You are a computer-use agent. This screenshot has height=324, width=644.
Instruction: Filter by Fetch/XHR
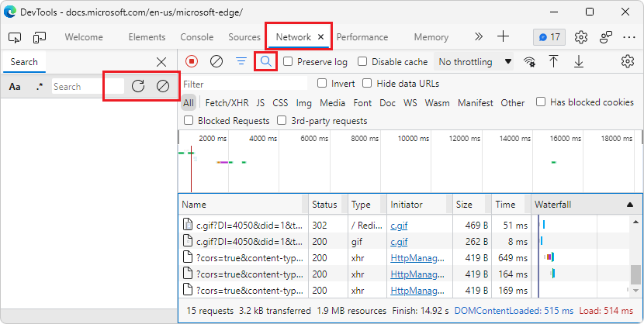point(227,103)
